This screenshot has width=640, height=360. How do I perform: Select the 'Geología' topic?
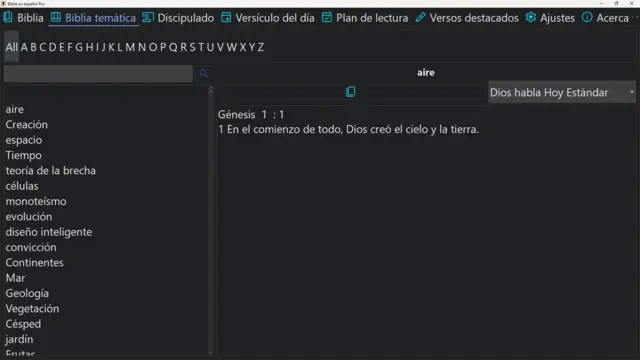tap(27, 293)
